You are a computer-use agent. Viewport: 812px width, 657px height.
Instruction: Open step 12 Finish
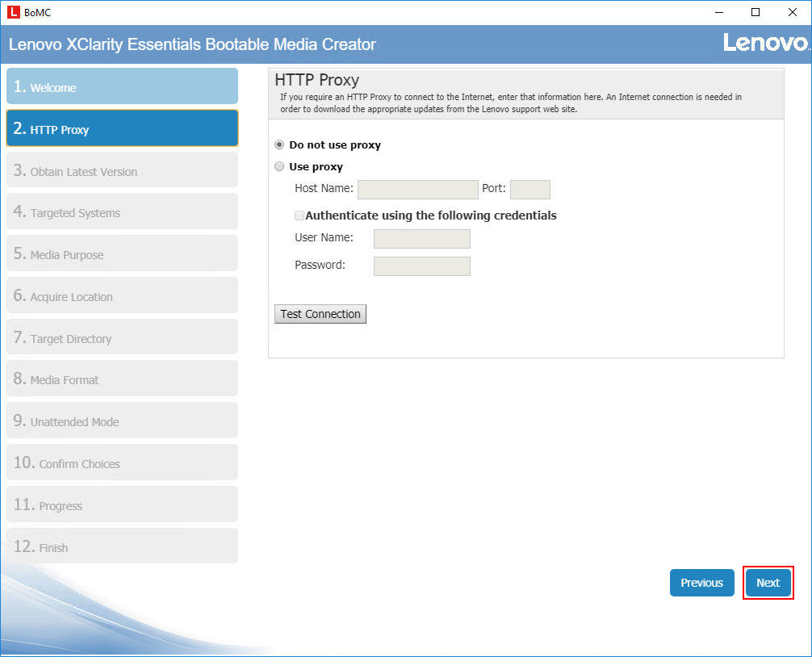(122, 546)
